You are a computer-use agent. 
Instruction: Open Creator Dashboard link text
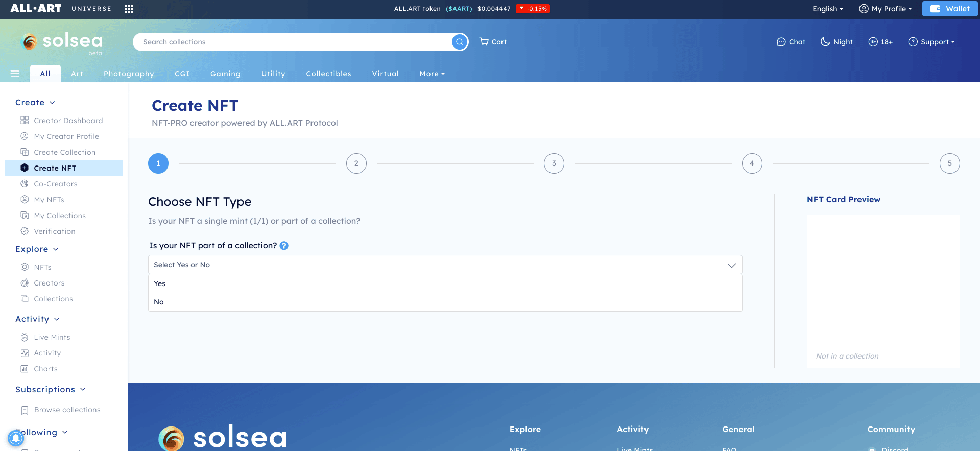68,121
